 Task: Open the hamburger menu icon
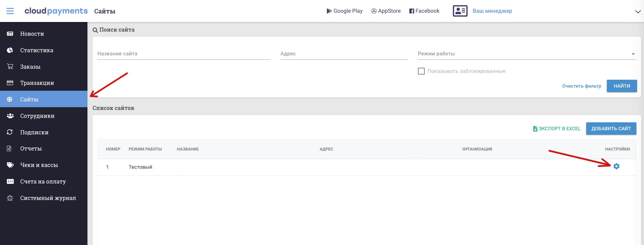(10, 11)
